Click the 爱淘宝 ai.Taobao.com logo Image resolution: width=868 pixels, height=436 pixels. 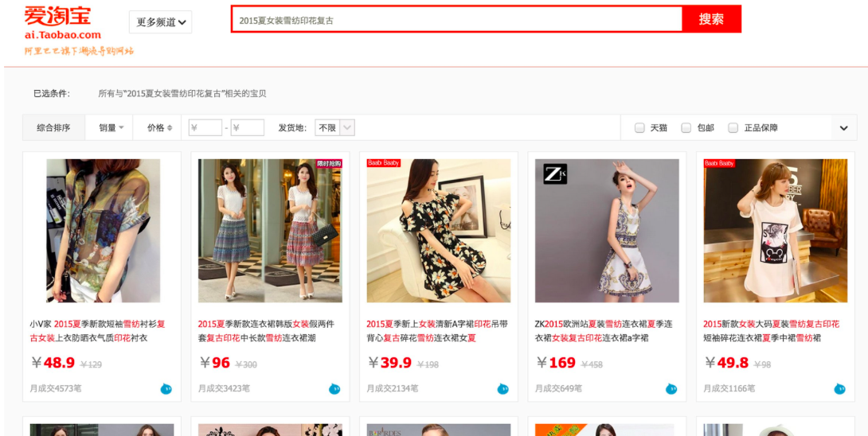pyautogui.click(x=62, y=23)
